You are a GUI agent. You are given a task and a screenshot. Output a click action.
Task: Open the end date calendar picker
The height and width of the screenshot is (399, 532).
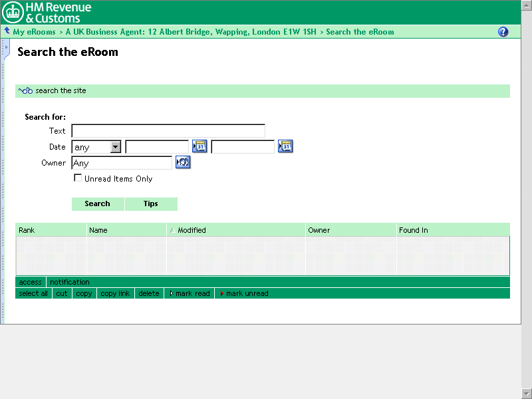(285, 146)
